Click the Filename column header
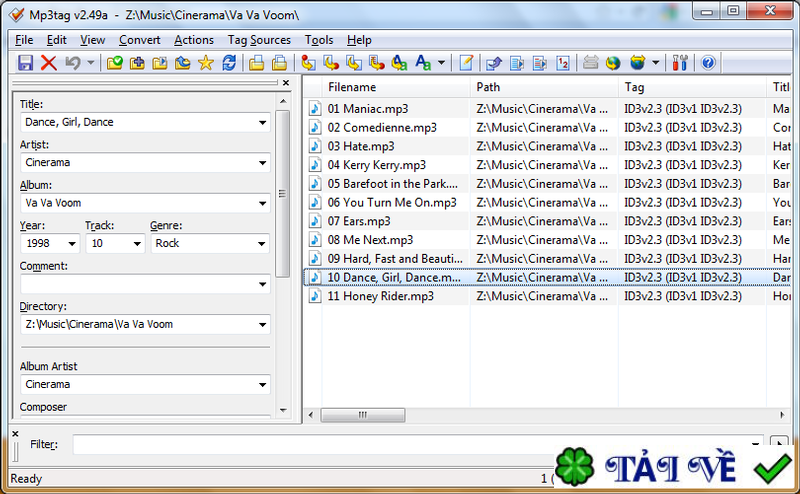 pyautogui.click(x=396, y=87)
